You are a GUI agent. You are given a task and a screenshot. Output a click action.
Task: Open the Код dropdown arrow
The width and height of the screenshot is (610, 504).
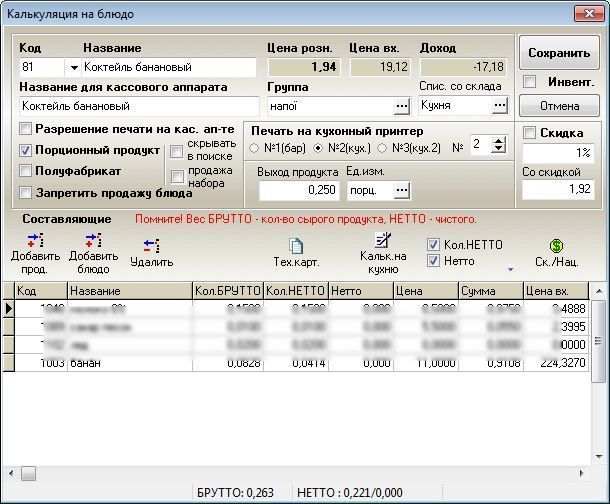coord(74,68)
